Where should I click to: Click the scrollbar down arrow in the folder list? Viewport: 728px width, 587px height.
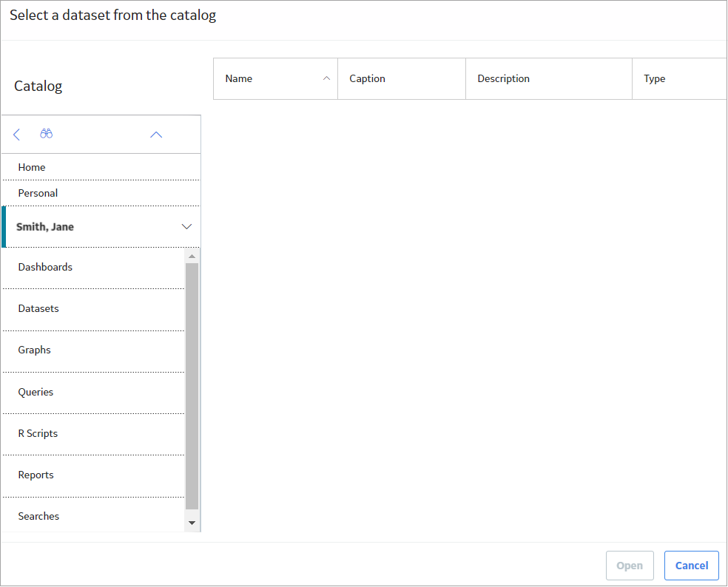192,523
